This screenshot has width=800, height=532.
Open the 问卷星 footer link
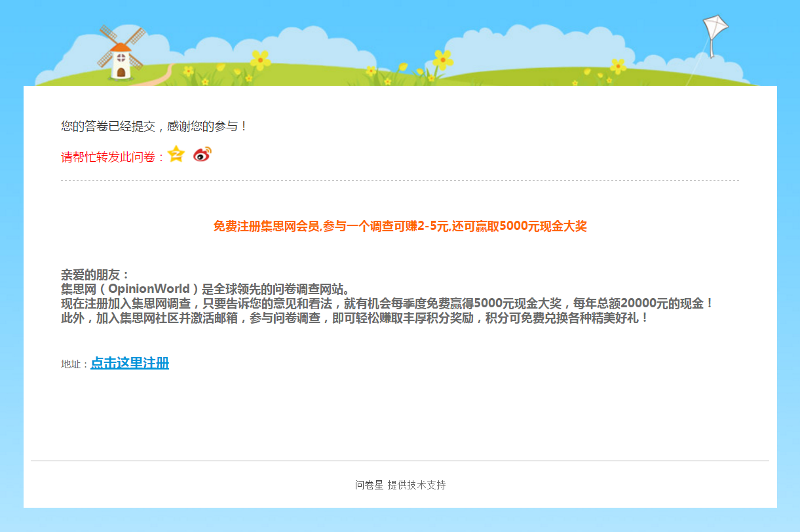click(x=369, y=485)
